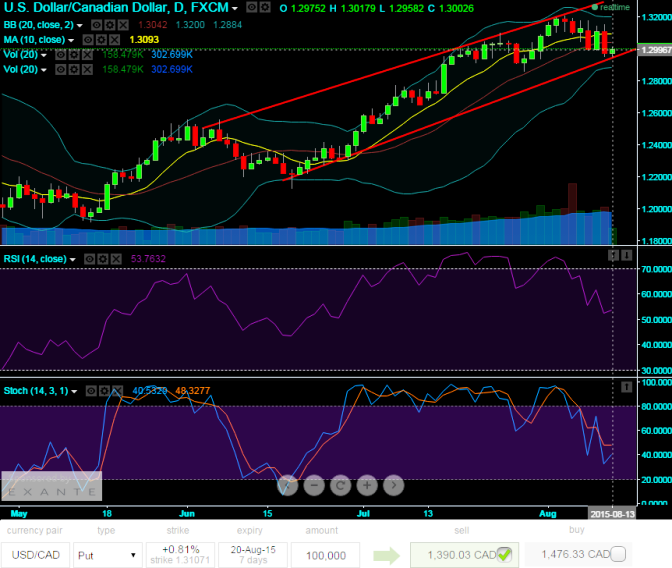Click the 2015-08-13 date label
Screen dimensions: 672x568
[x=612, y=514]
